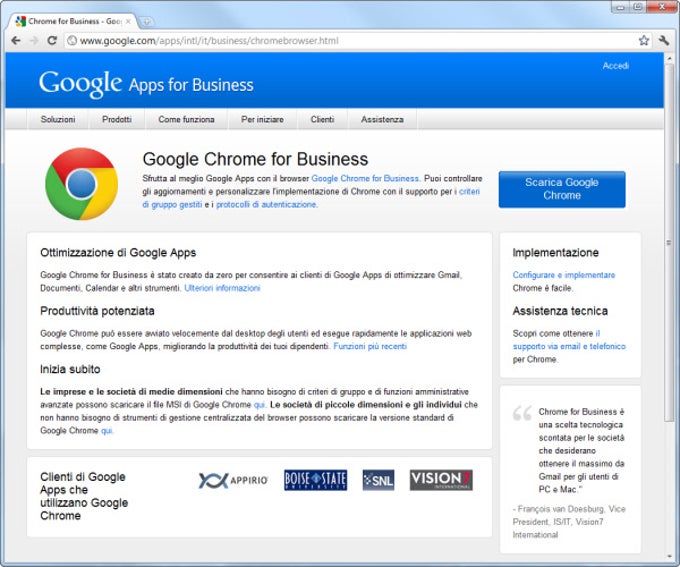Click the Google Chrome for Business title
The width and height of the screenshot is (680, 567).
pyautogui.click(x=255, y=159)
